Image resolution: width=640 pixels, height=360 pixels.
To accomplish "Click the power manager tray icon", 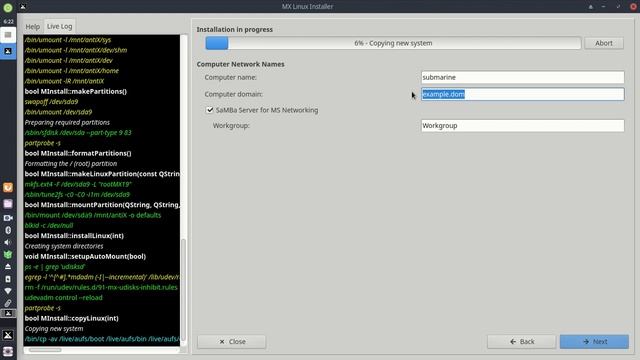I will (8, 279).
